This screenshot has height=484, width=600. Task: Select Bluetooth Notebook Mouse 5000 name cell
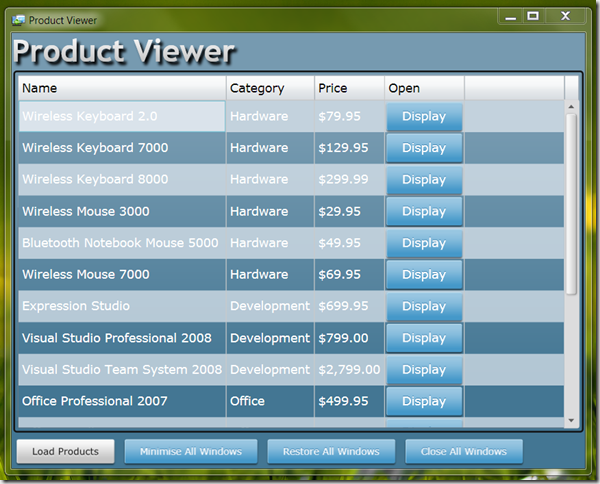[122, 243]
